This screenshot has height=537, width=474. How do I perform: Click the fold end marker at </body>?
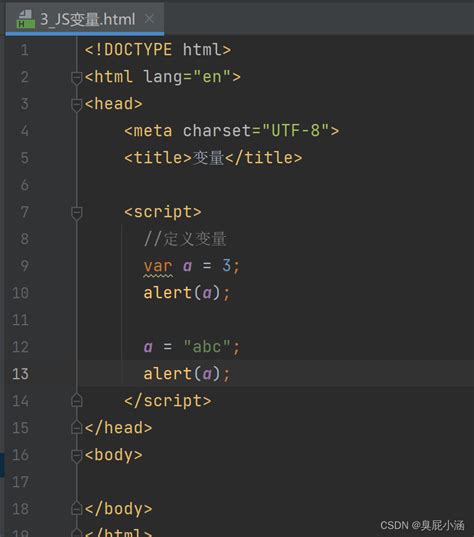click(x=76, y=508)
